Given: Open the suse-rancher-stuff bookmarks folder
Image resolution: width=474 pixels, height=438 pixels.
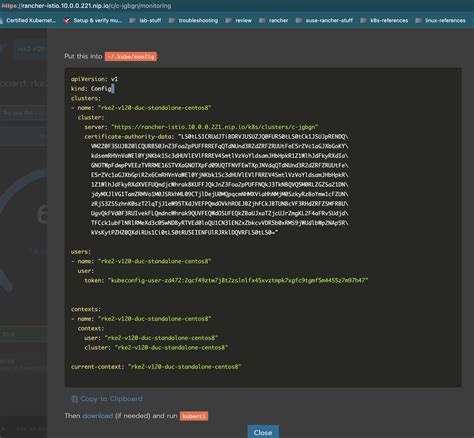Looking at the screenshot, I should [x=325, y=20].
